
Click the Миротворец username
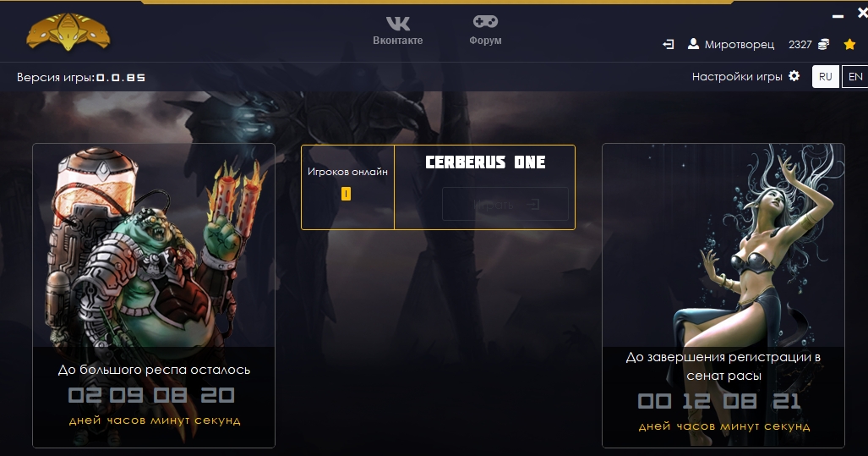coord(739,45)
